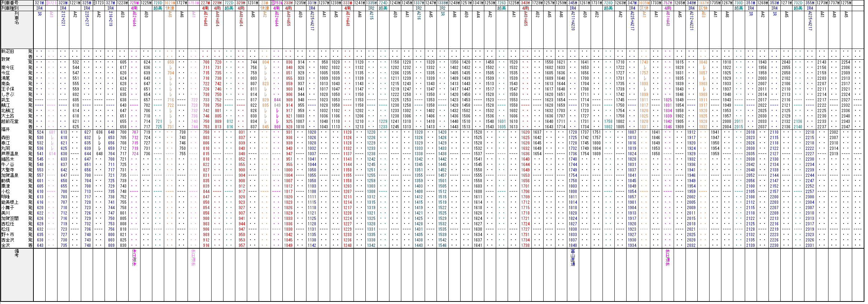Select the red 227M train header
This screenshot has width=868, height=304.
[x=206, y=3]
